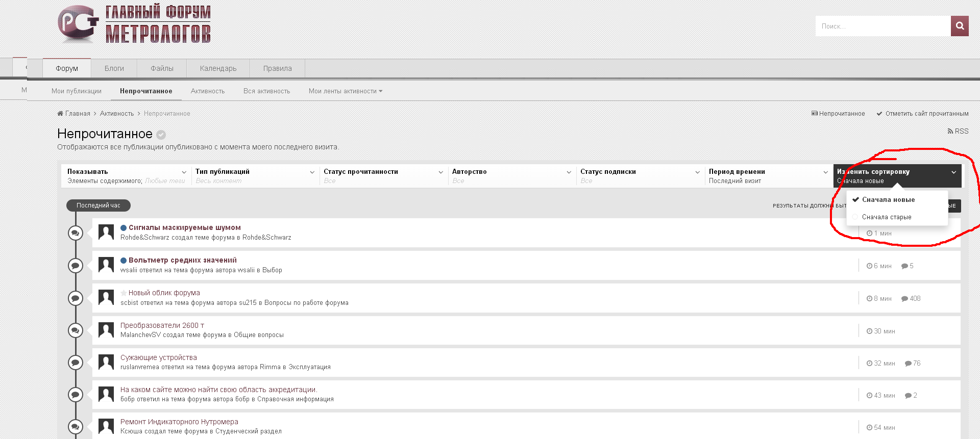Viewport: 980px width, 439px height.
Task: Click the RSS feed icon
Action: pos(950,132)
